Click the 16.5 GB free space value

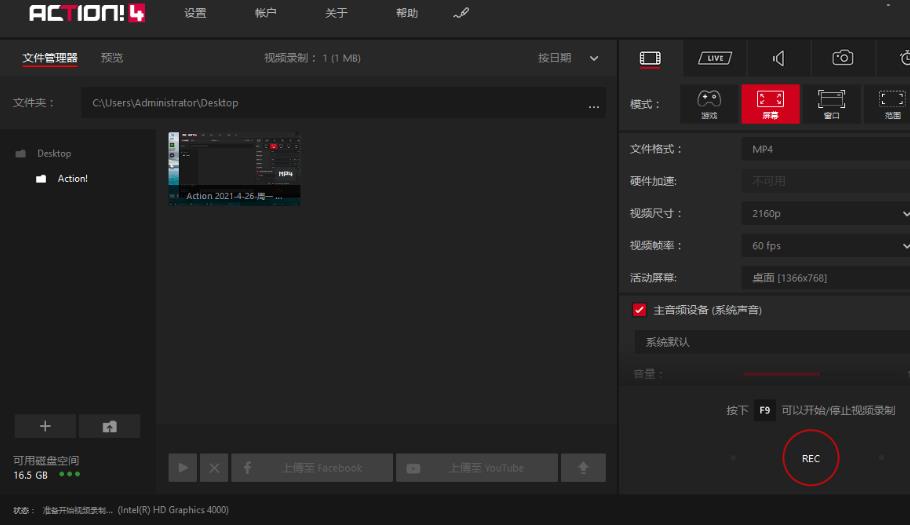pyautogui.click(x=30, y=475)
